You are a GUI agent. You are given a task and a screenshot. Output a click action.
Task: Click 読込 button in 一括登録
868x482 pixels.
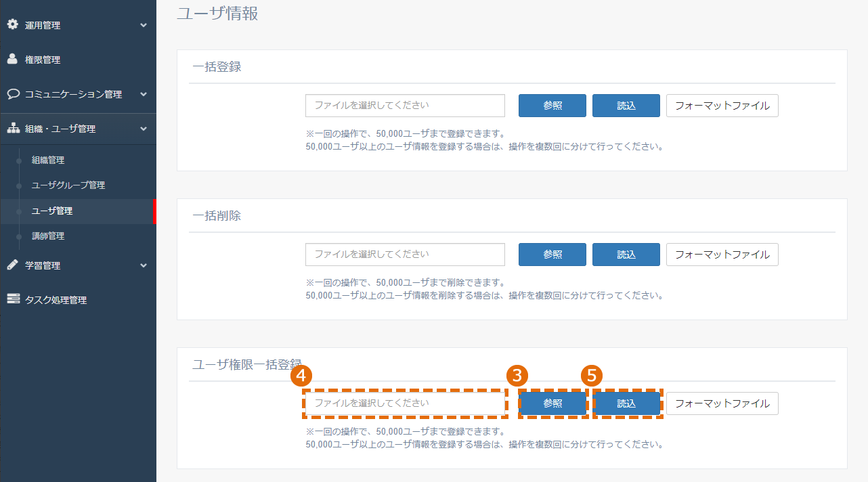(626, 106)
